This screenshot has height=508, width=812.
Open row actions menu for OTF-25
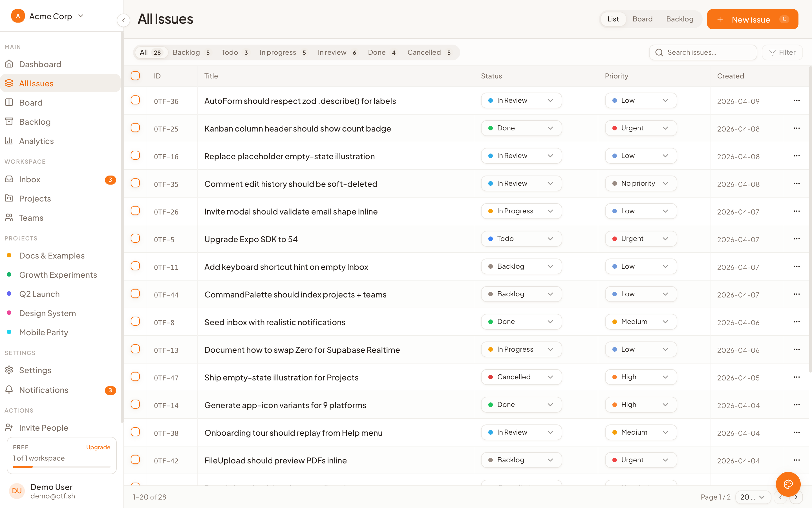click(796, 128)
